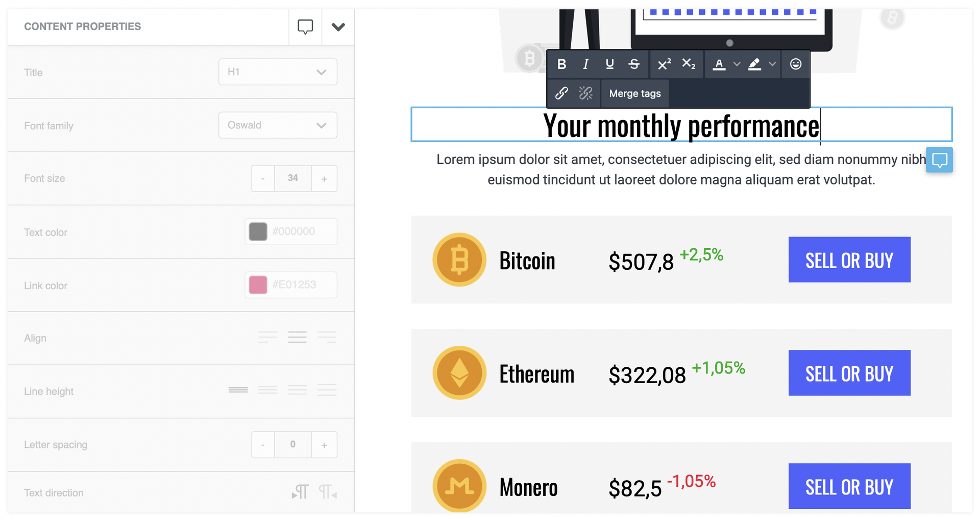980x520 pixels.
Task: Set alignment to center
Action: click(x=297, y=338)
